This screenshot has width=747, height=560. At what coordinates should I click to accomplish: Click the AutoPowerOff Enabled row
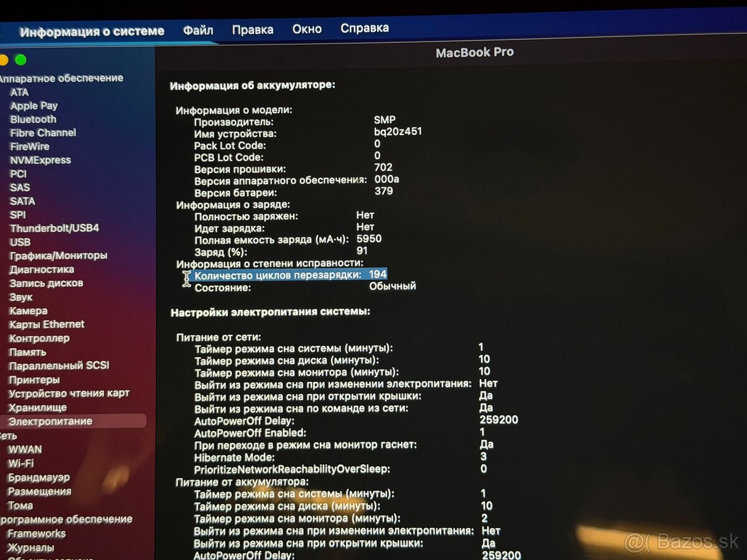340,432
